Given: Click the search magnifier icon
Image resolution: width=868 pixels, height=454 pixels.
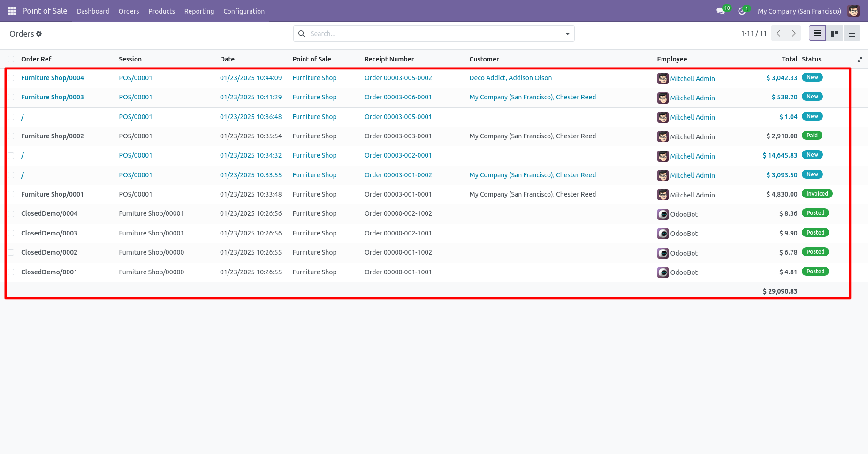Looking at the screenshot, I should 302,34.
